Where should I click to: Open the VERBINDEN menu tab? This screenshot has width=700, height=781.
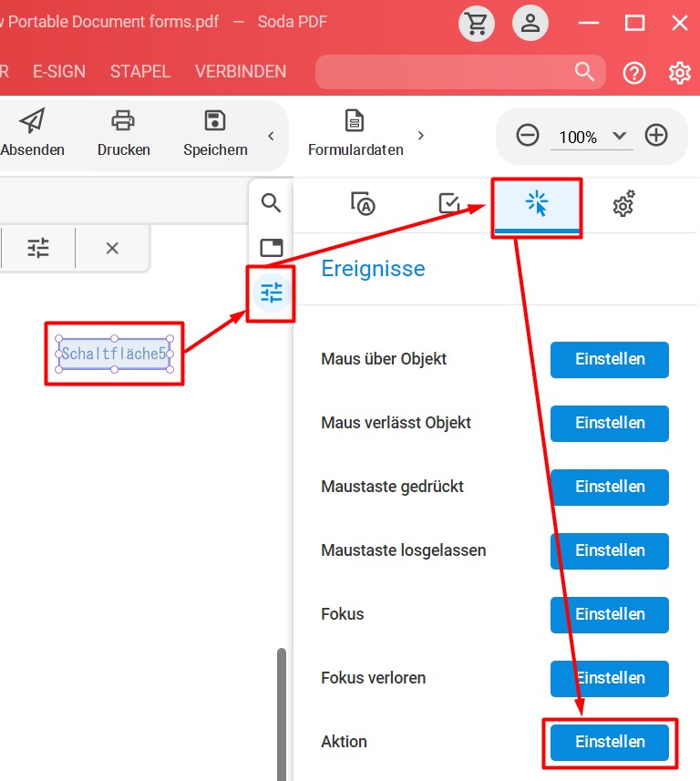(241, 72)
